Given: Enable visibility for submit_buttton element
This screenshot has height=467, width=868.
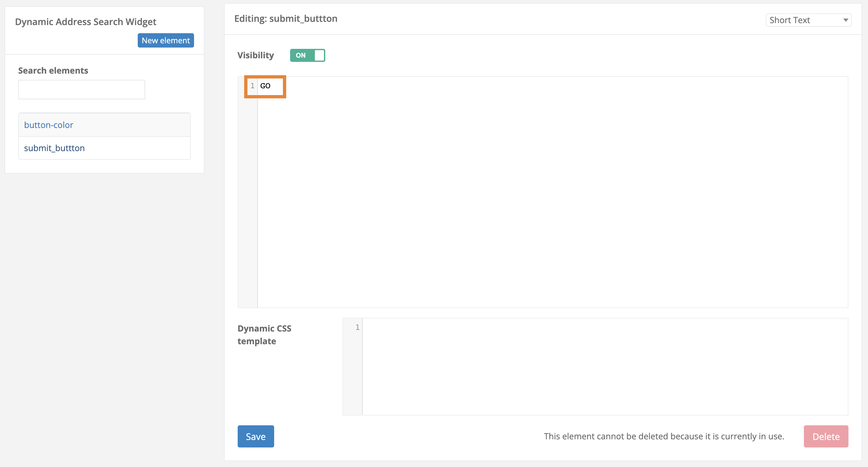Looking at the screenshot, I should pyautogui.click(x=307, y=55).
